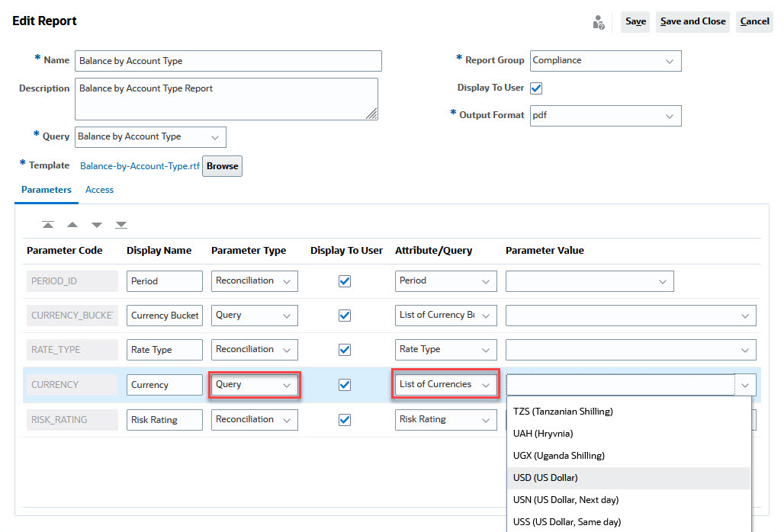The width and height of the screenshot is (784, 532).
Task: Toggle Display To User for the Currency Bucket row
Action: click(x=345, y=316)
